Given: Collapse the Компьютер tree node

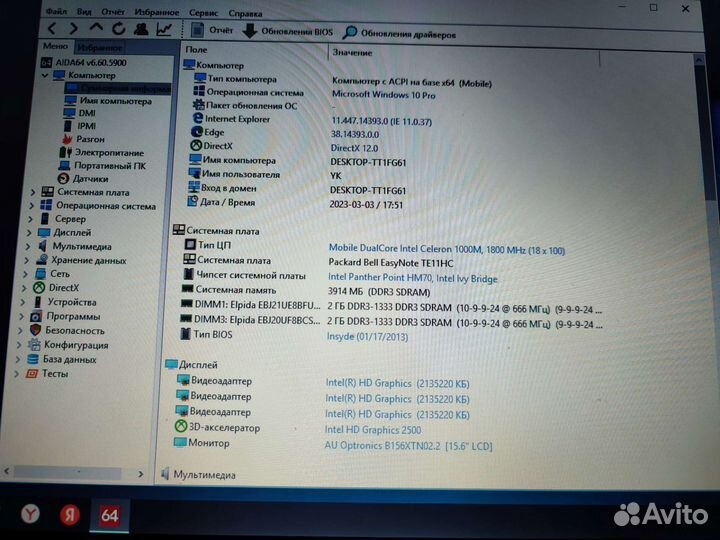Looking at the screenshot, I should click(x=45, y=75).
